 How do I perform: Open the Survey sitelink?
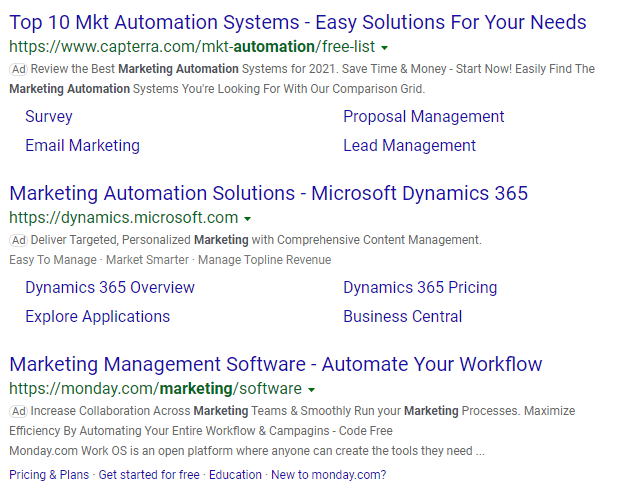coord(49,117)
